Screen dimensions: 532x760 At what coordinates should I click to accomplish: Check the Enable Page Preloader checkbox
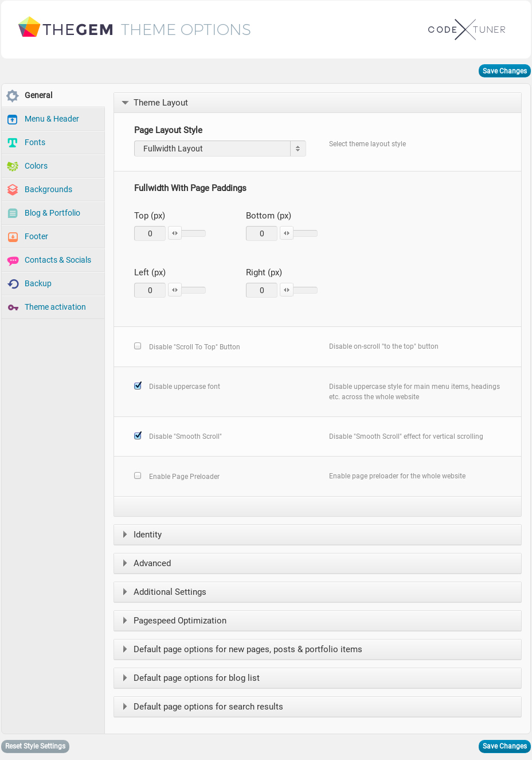tap(138, 476)
